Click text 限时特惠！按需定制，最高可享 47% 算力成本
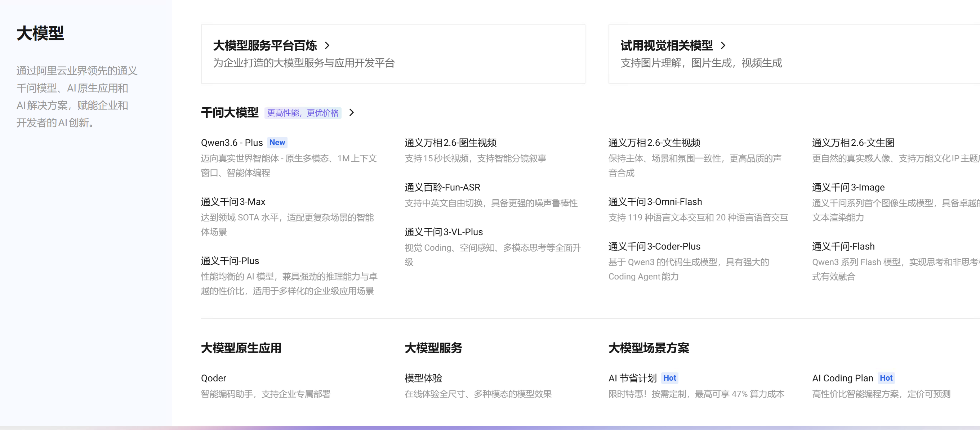 [x=696, y=394]
